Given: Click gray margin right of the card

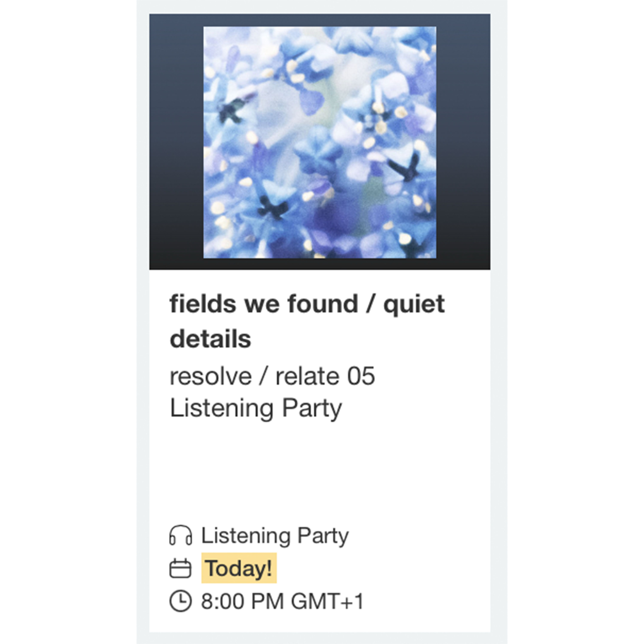Looking at the screenshot, I should coord(499,333).
